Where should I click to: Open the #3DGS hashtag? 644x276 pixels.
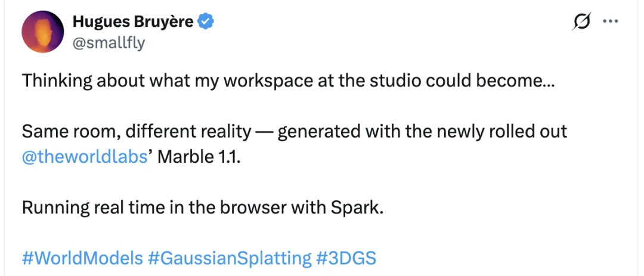click(346, 258)
